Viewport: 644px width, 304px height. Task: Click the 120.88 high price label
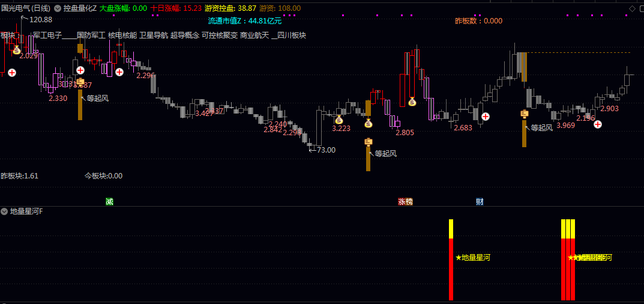pyautogui.click(x=41, y=19)
